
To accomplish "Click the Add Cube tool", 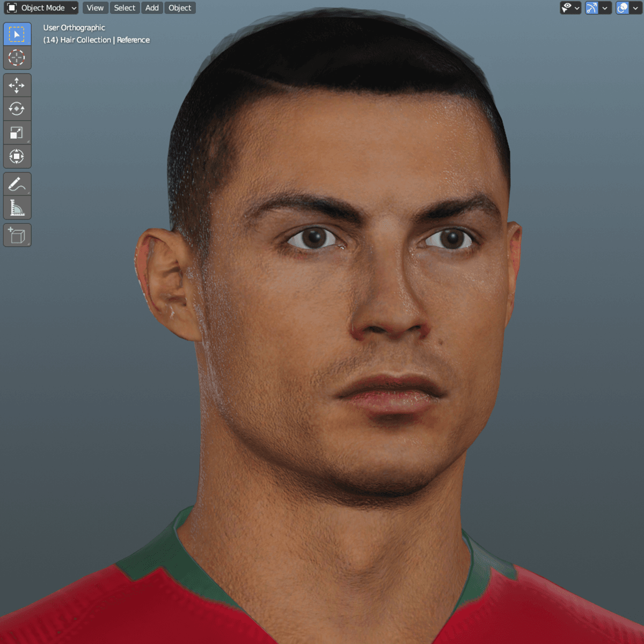I will click(x=17, y=236).
